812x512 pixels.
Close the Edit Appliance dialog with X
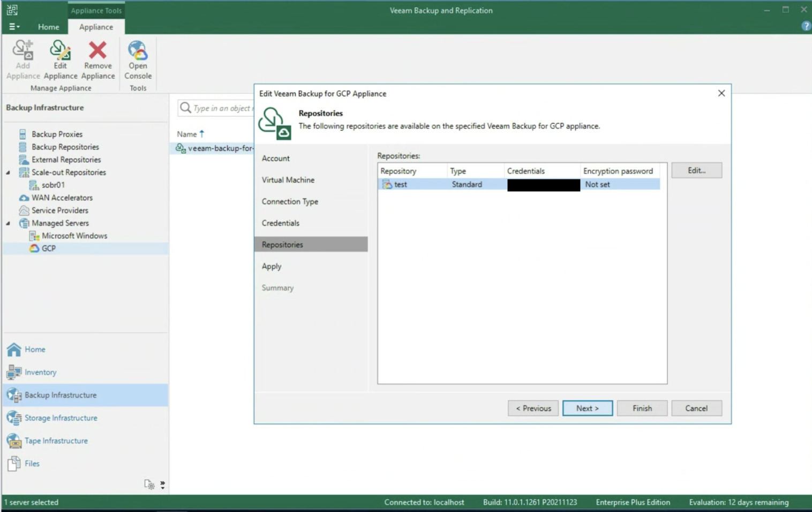coord(721,93)
